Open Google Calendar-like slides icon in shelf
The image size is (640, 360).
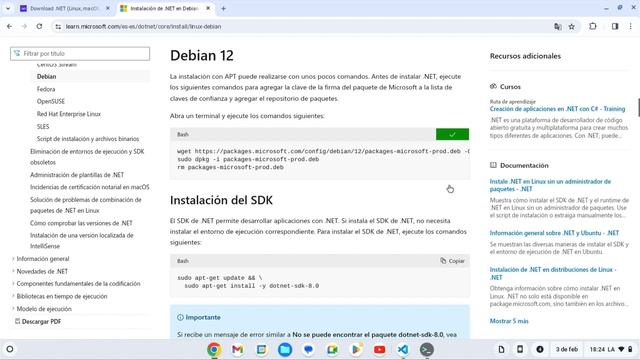pos(261,349)
